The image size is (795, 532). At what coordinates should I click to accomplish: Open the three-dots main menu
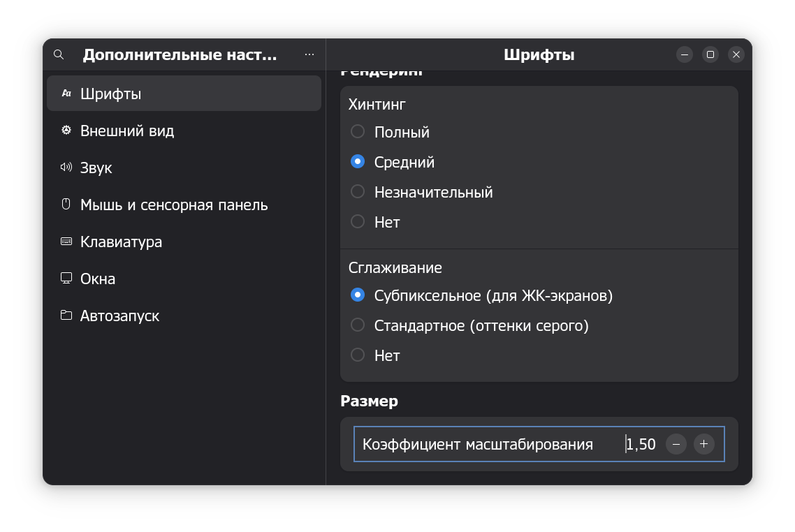click(x=309, y=54)
